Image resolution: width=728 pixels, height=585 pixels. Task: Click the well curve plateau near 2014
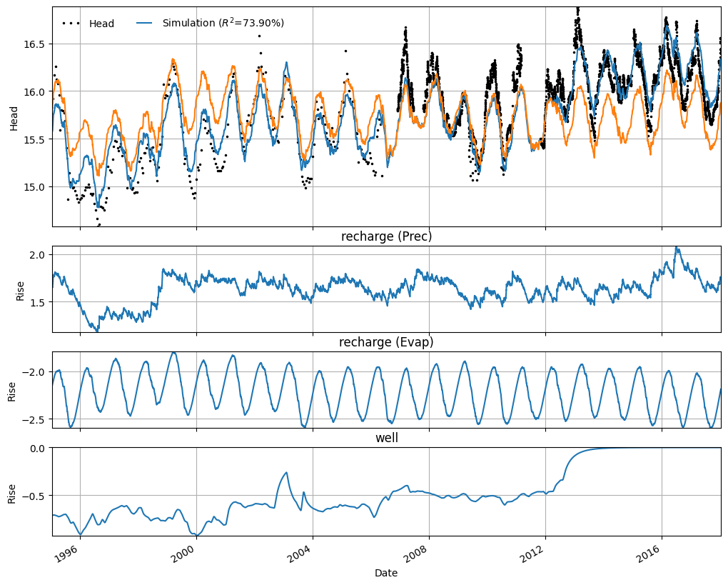(x=604, y=448)
